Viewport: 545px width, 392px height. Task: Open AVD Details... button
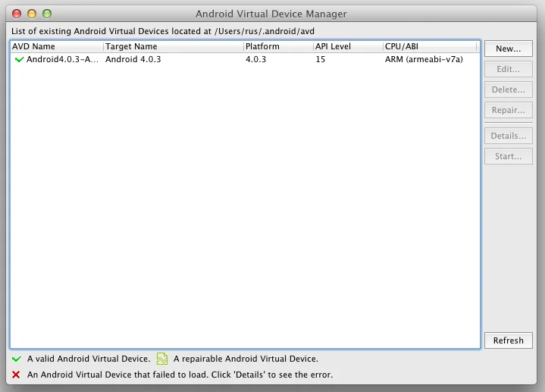click(508, 136)
